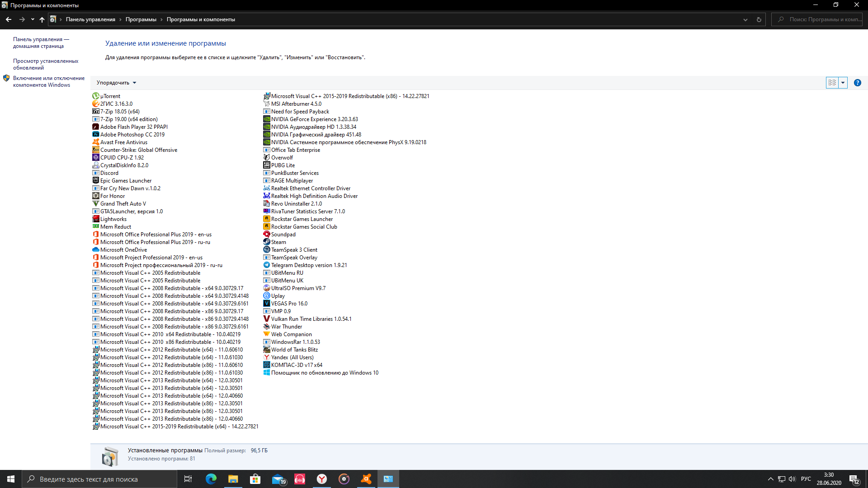Open the help question mark button
The width and height of the screenshot is (868, 488).
(857, 83)
